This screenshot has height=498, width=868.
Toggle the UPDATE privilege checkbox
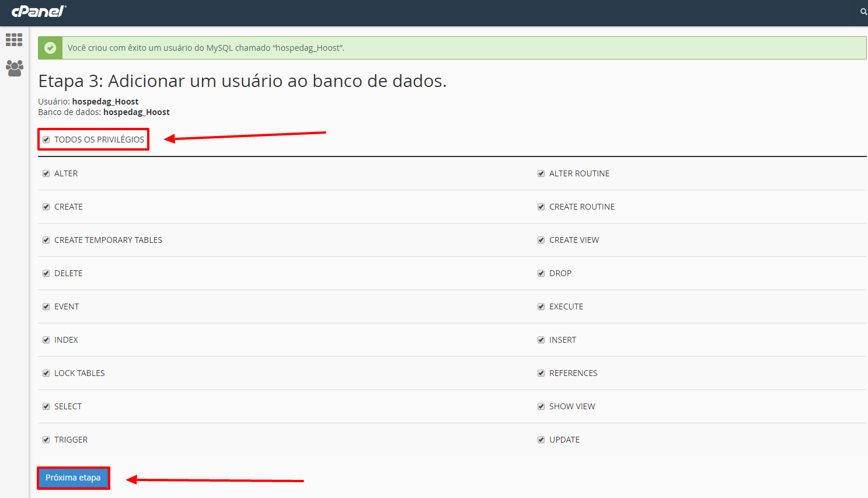(541, 440)
